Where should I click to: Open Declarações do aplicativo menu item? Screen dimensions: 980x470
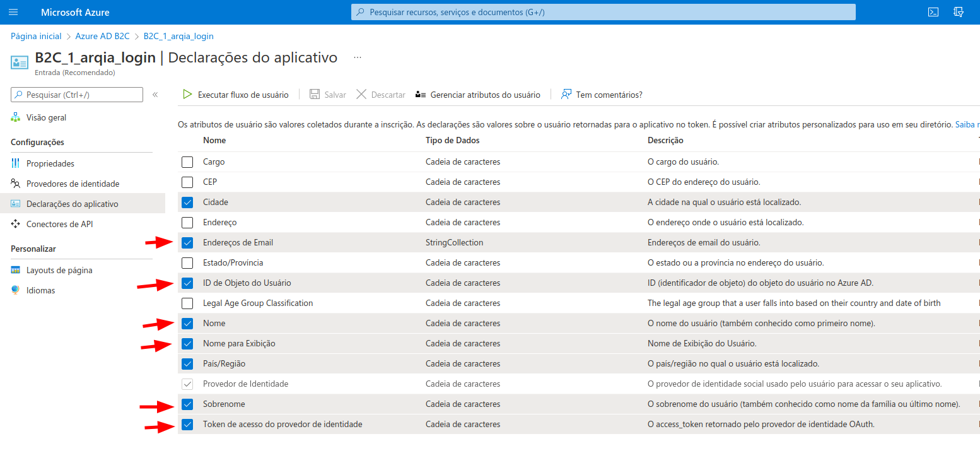tap(83, 204)
